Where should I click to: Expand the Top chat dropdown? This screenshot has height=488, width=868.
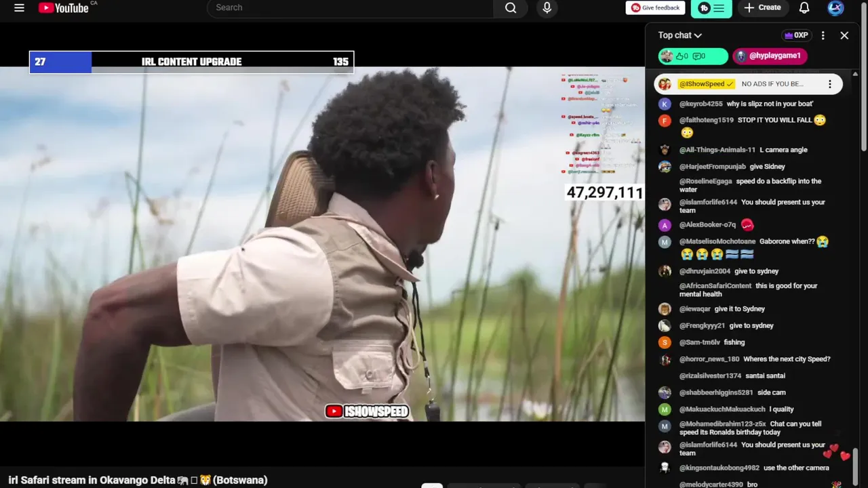(x=679, y=35)
